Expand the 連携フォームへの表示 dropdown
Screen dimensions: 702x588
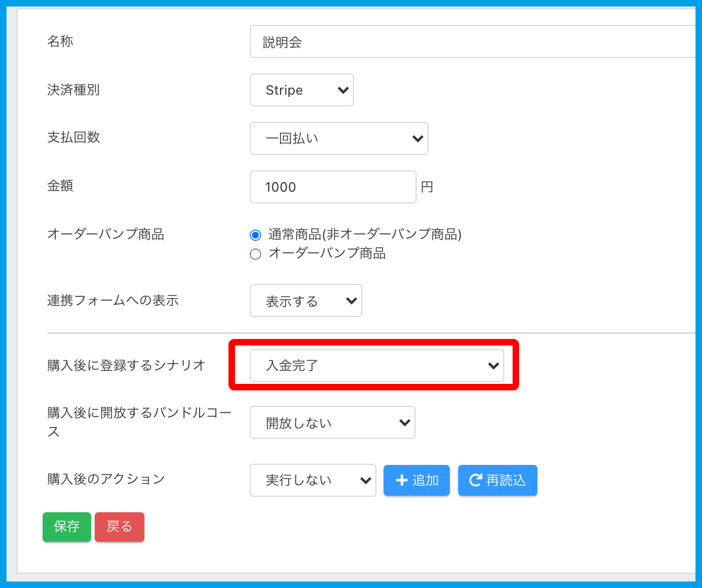305,301
